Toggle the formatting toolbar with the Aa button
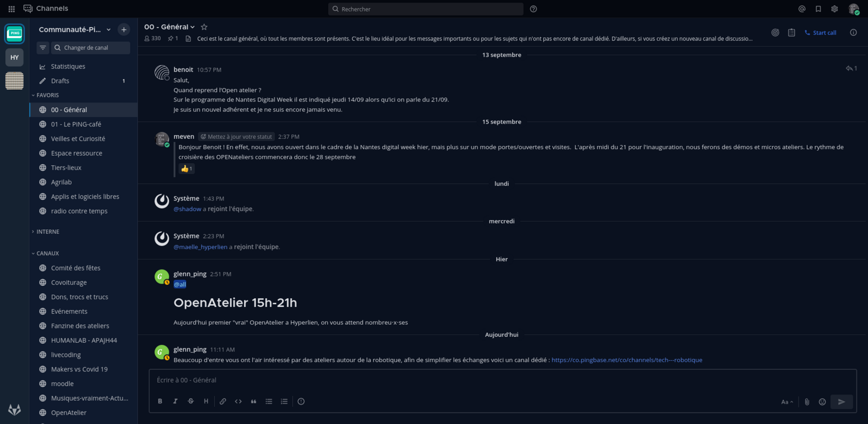 pos(787,402)
